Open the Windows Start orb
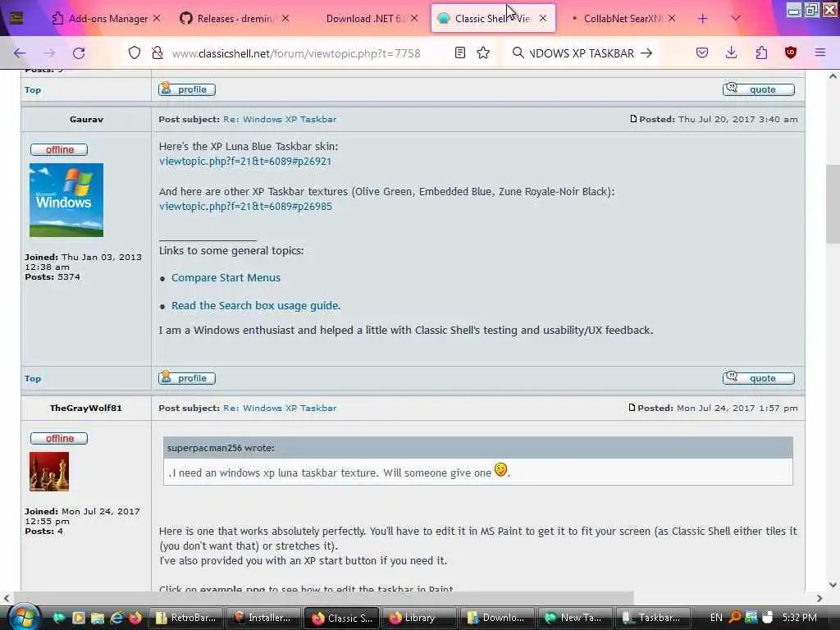Image resolution: width=840 pixels, height=630 pixels. tap(23, 617)
